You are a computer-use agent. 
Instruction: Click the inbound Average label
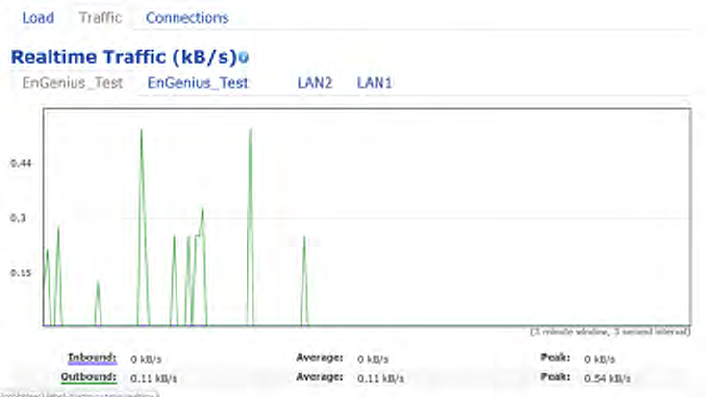pos(320,358)
